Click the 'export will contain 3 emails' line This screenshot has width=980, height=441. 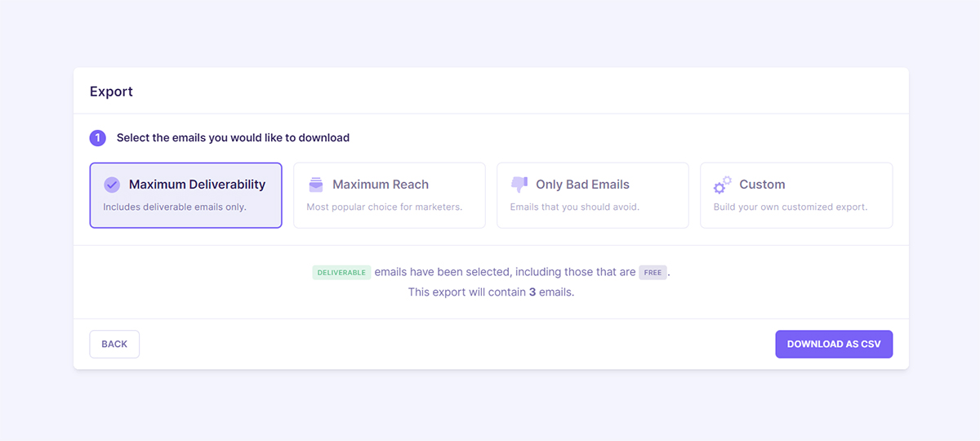point(491,292)
